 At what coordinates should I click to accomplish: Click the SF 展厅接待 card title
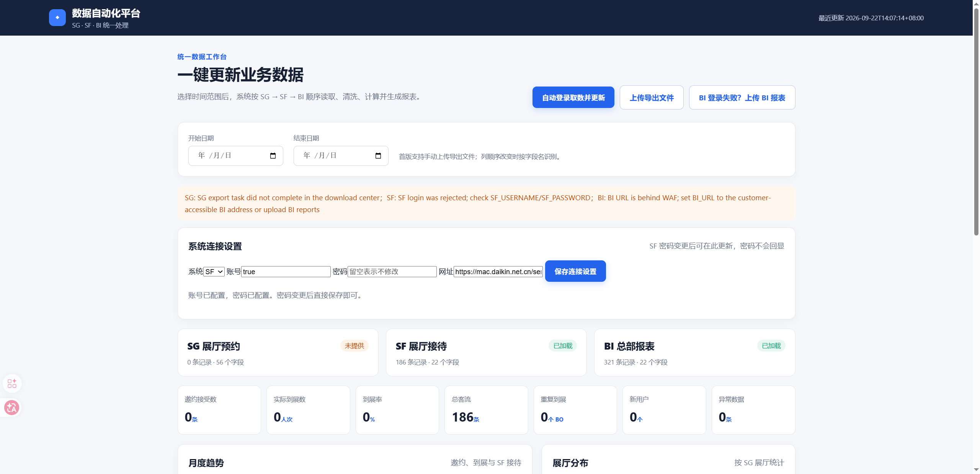(x=421, y=347)
